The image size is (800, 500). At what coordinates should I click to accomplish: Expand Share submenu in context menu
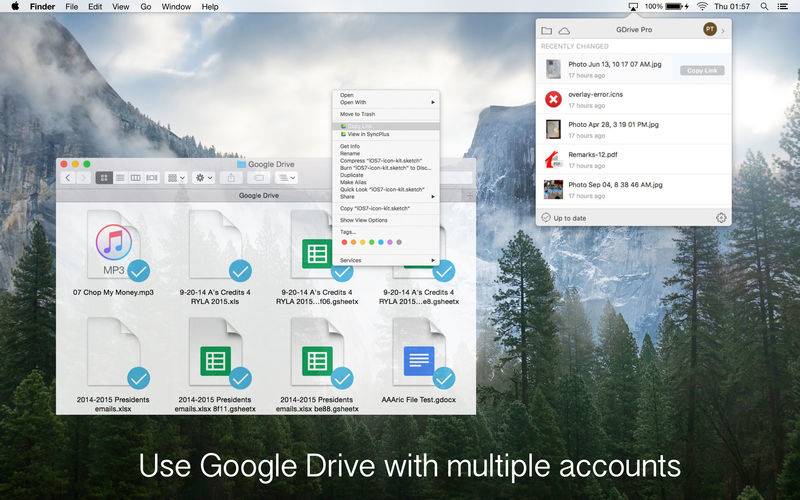click(385, 196)
